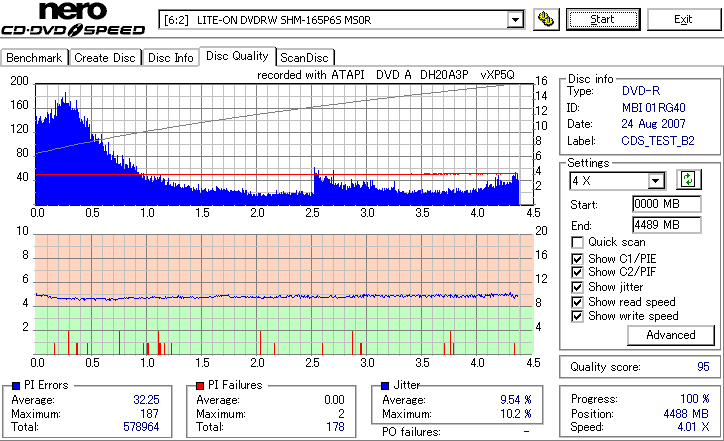
Task: Open the drive options icon beside Start
Action: (x=546, y=19)
